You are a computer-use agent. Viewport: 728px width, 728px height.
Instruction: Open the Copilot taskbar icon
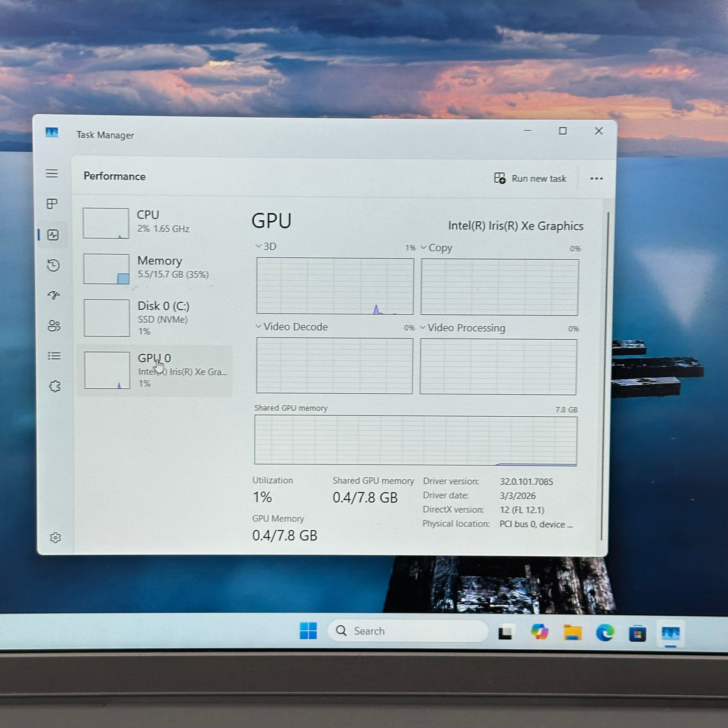539,632
